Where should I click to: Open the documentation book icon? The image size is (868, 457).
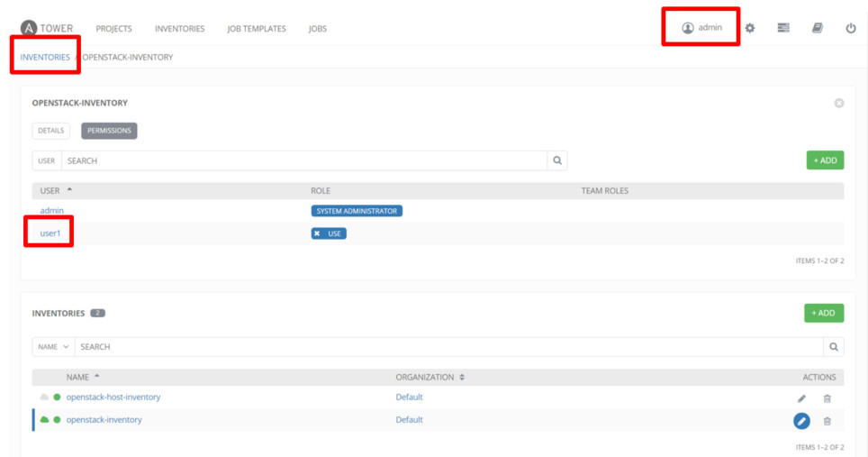817,28
